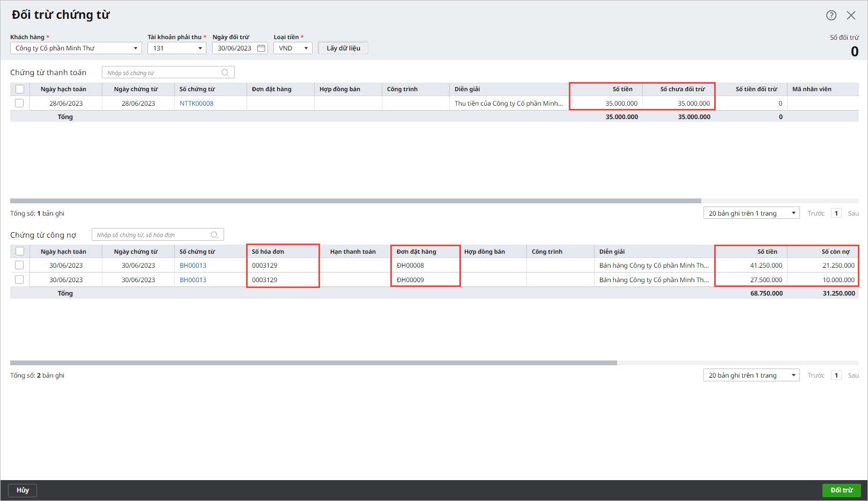The height and width of the screenshot is (501, 868).
Task: Tick checkbox for order ĐH00008 row
Action: click(x=20, y=266)
